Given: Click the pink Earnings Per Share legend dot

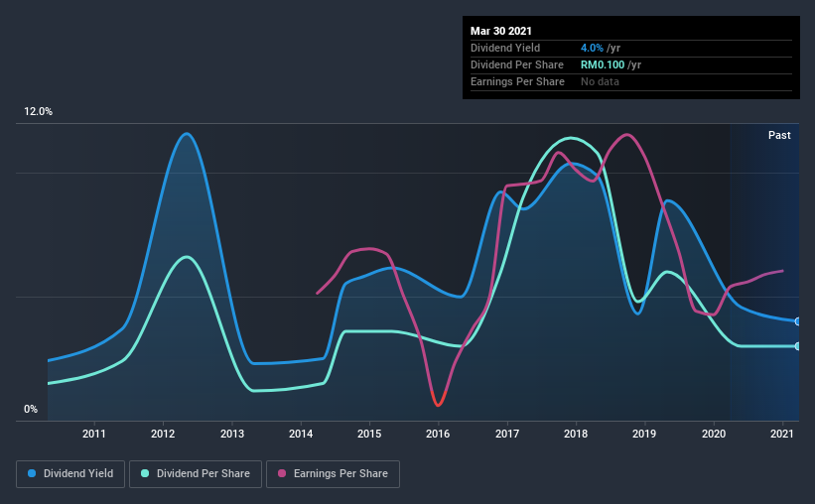Looking at the screenshot, I should [282, 473].
